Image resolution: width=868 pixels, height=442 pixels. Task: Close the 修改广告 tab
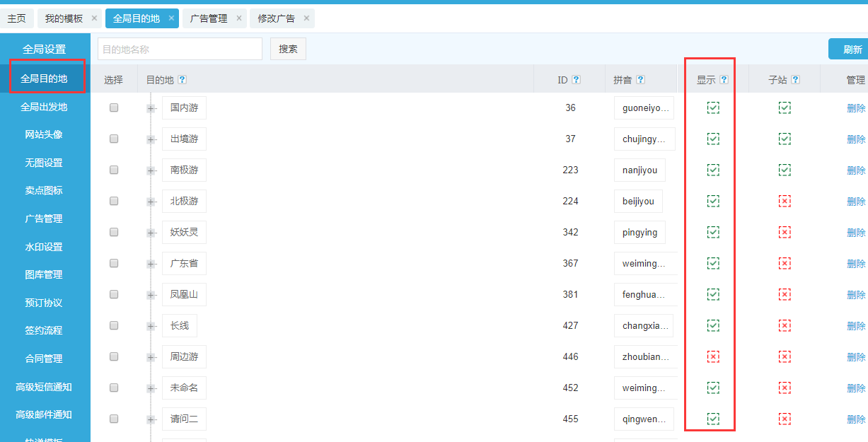tap(306, 18)
